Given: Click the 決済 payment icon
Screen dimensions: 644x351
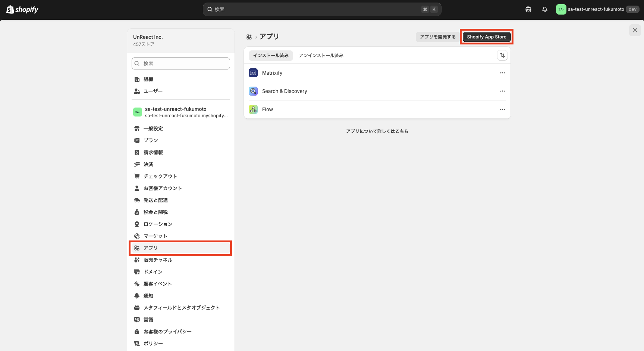Looking at the screenshot, I should coord(137,164).
